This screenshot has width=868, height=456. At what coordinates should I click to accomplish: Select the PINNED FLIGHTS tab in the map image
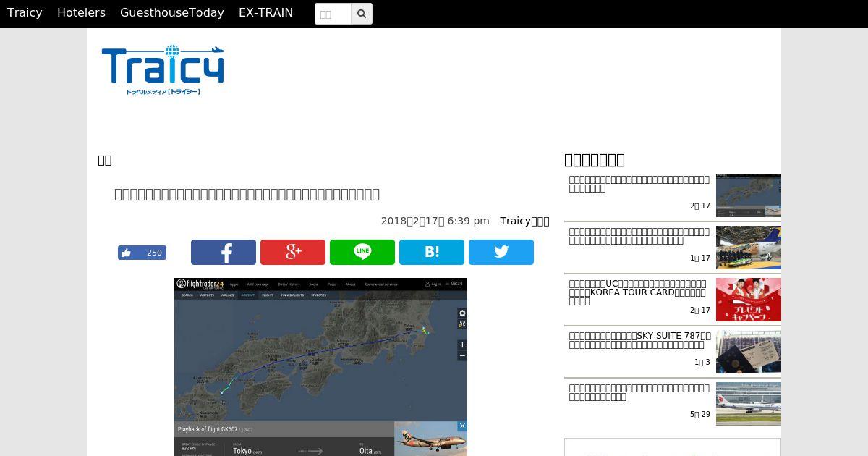click(292, 295)
